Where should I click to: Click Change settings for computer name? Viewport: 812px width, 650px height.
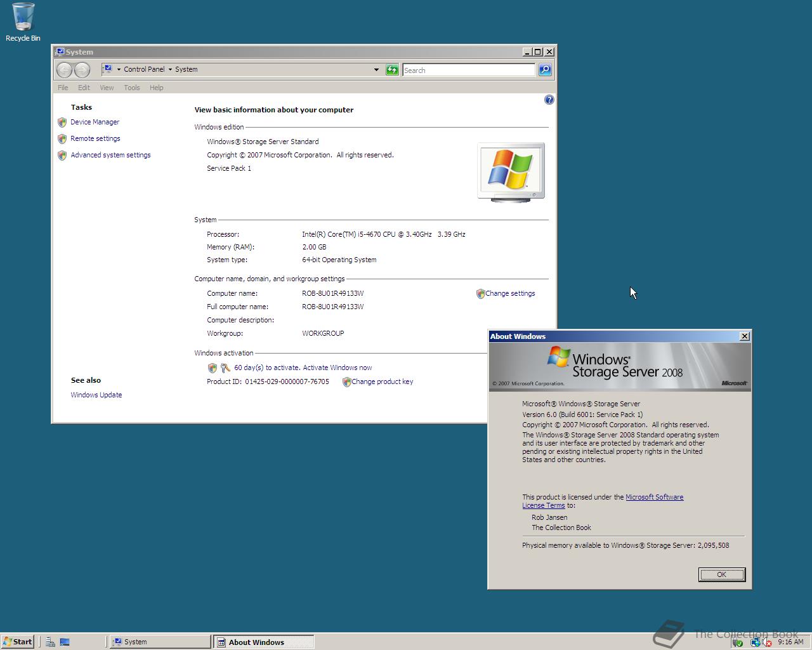(510, 293)
